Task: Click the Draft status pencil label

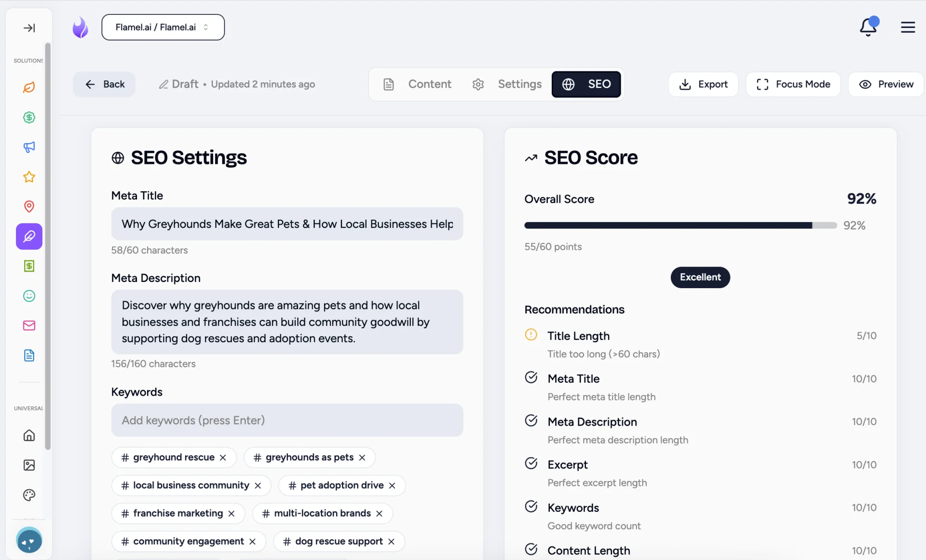Action: click(178, 84)
